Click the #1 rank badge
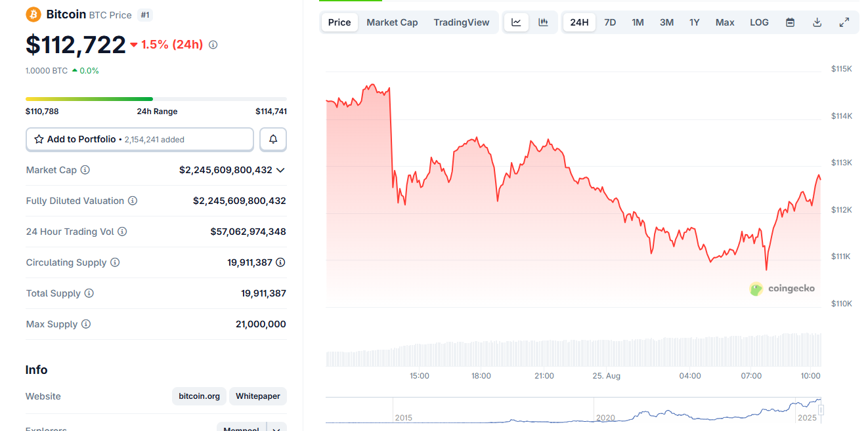This screenshot has width=868, height=431. (x=145, y=14)
